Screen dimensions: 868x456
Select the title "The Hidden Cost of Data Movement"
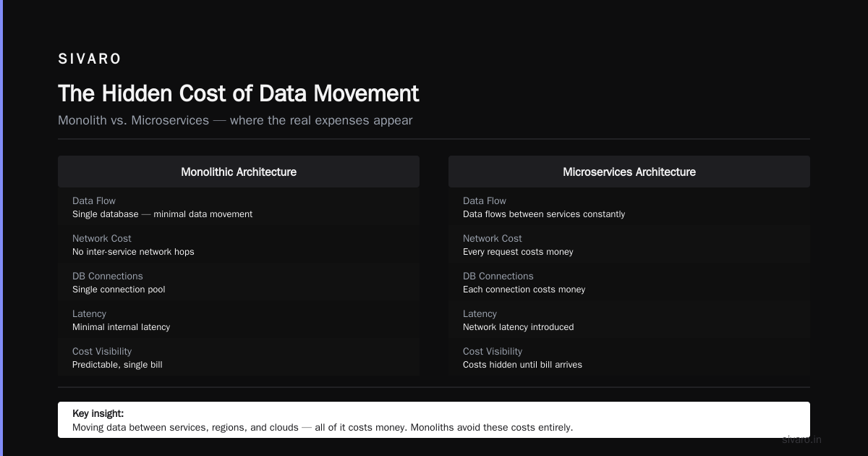coord(239,93)
